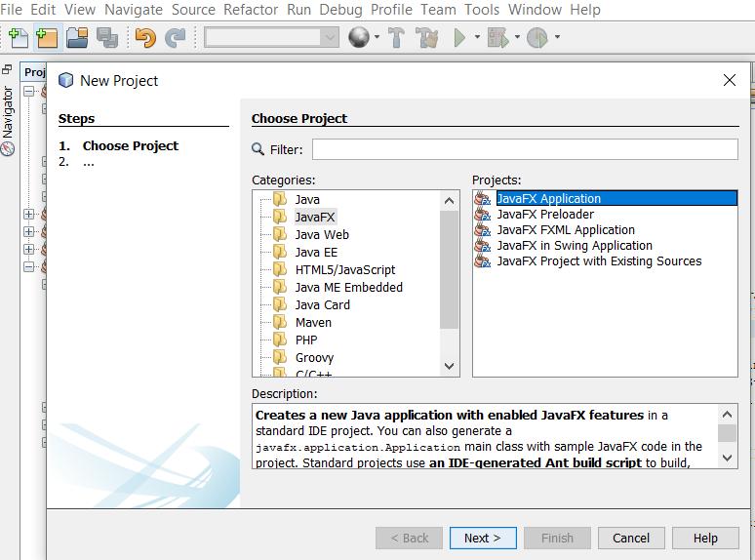Click the restore window group icon above Navigator
This screenshot has height=560, width=755.
click(7, 69)
